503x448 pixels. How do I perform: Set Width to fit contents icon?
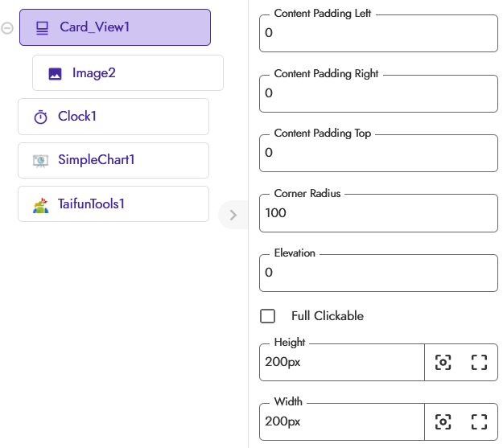(443, 421)
